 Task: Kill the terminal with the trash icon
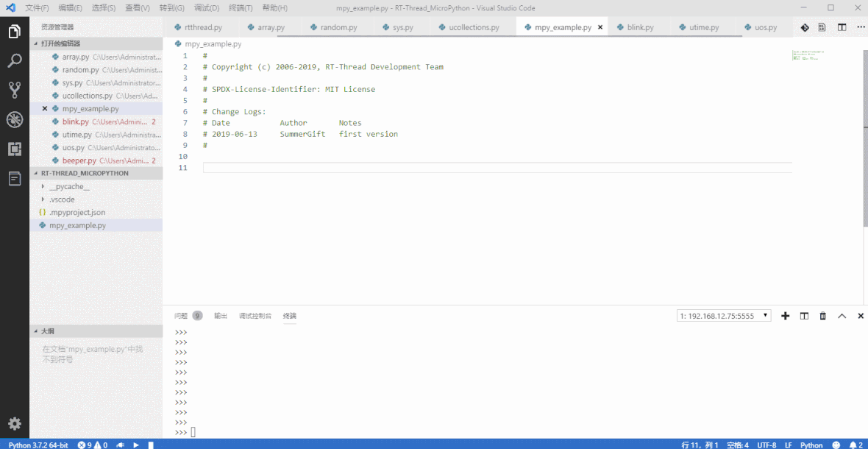pyautogui.click(x=822, y=315)
